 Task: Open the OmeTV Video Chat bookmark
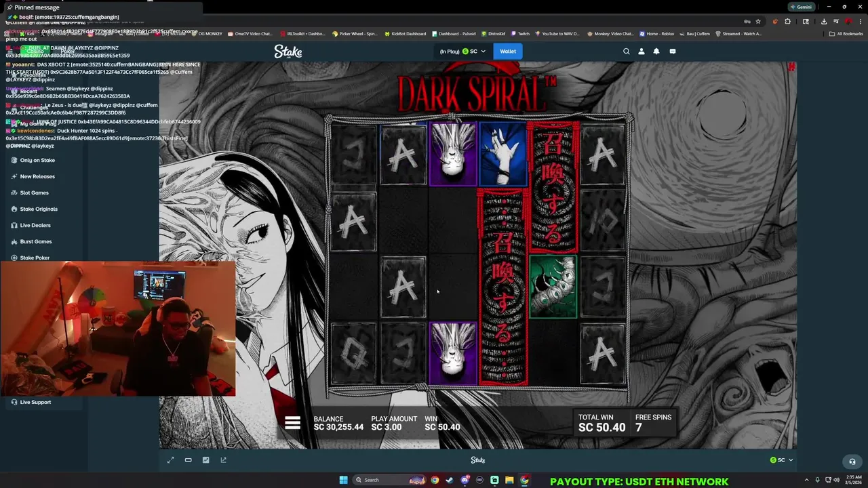tap(250, 33)
